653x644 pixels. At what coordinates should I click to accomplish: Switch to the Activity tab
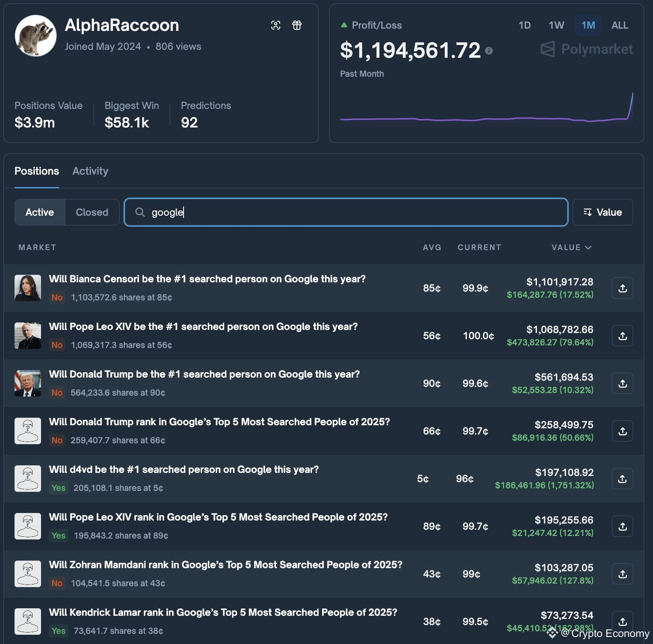coord(90,171)
